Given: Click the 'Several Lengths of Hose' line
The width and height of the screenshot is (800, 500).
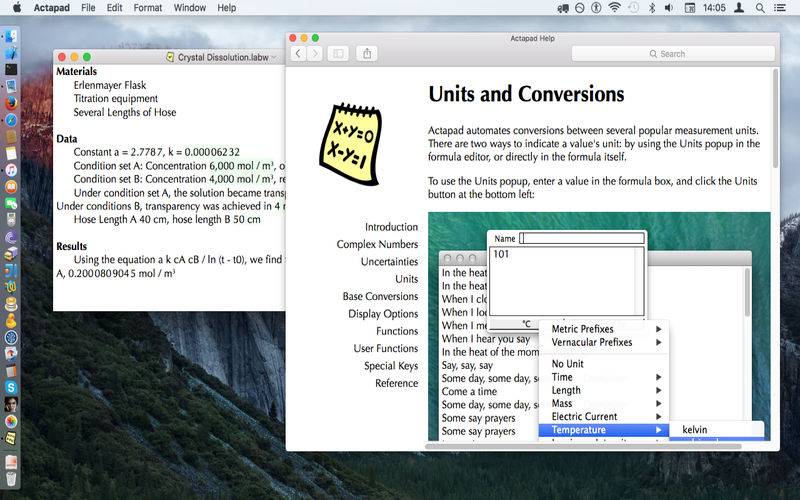Looking at the screenshot, I should click(125, 112).
